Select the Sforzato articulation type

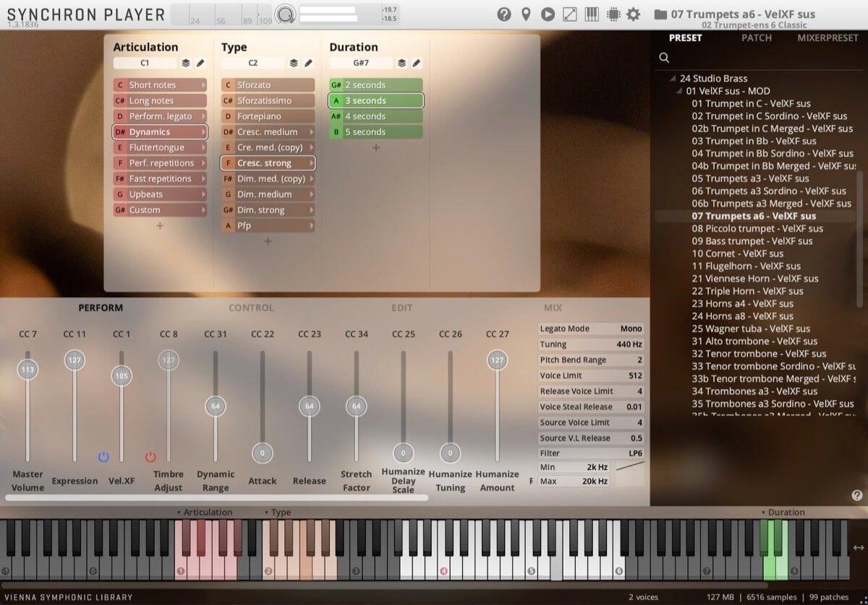click(x=266, y=85)
